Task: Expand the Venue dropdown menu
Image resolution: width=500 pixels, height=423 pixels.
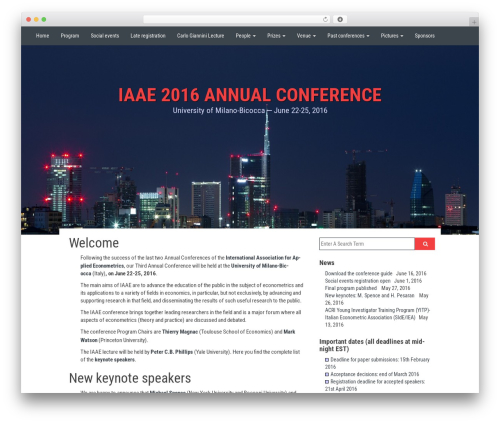Action: (x=306, y=36)
